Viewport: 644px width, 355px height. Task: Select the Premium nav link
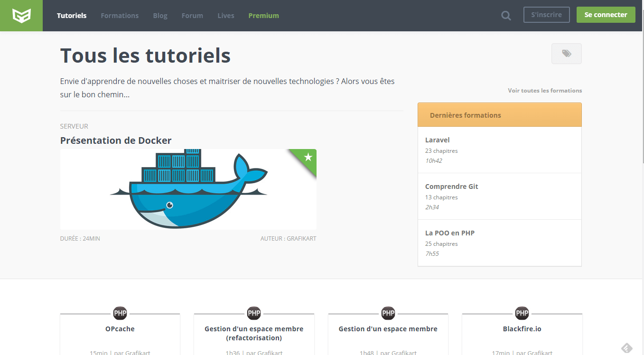263,16
